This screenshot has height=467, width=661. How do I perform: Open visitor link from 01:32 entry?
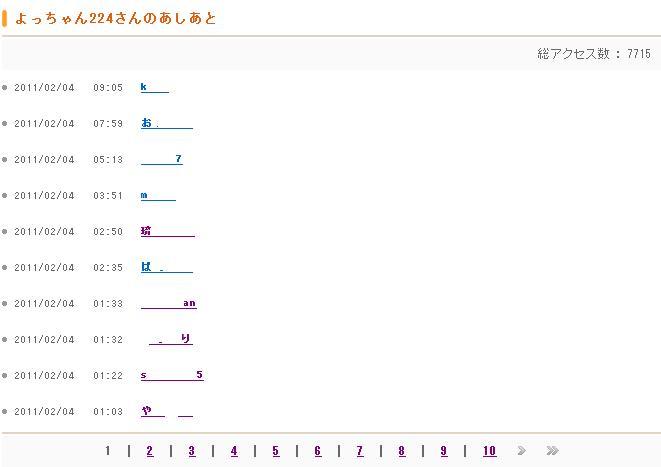coord(170,340)
